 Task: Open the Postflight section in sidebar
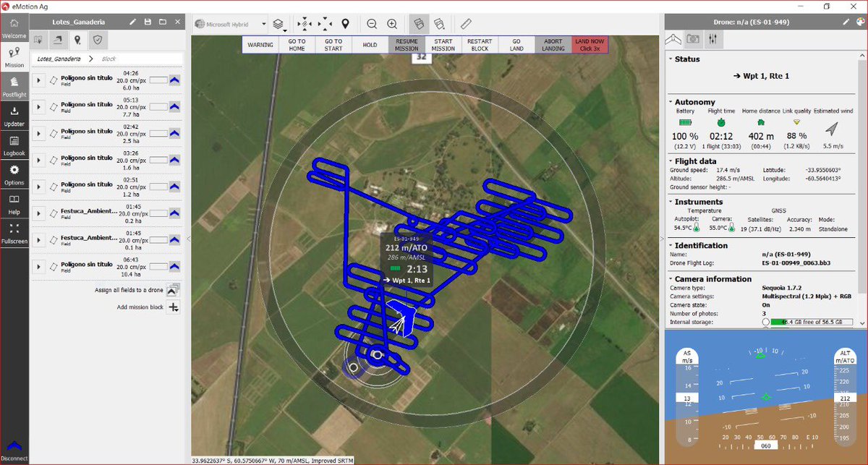click(13, 88)
